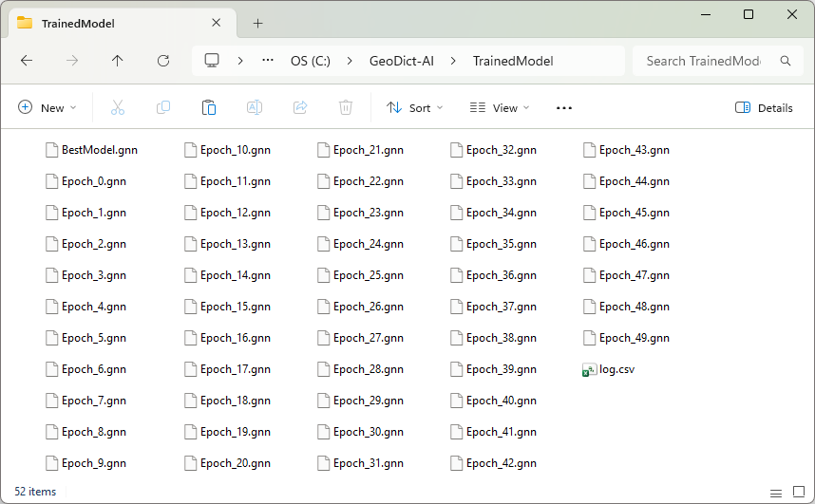815x504 pixels.
Task: Select file Epoch_21.gnn
Action: tap(361, 150)
